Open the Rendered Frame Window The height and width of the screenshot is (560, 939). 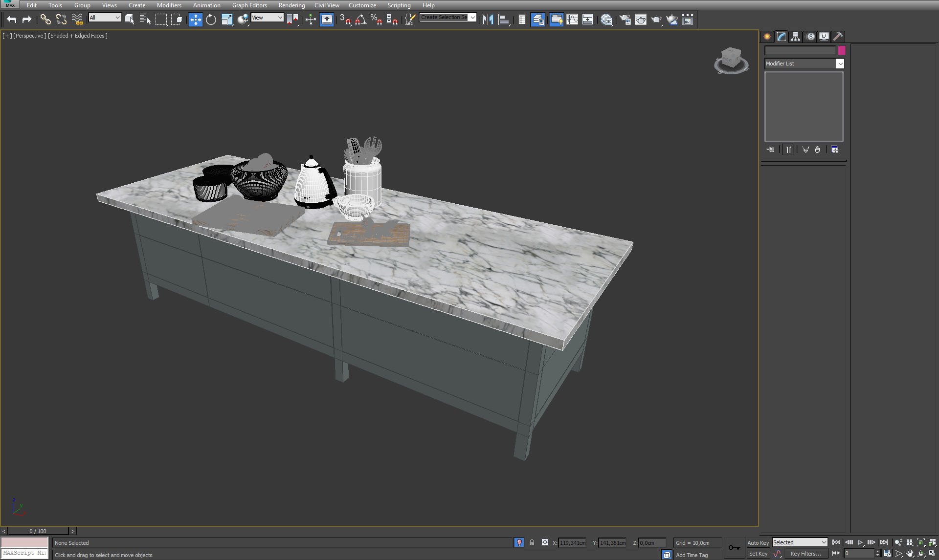point(641,20)
